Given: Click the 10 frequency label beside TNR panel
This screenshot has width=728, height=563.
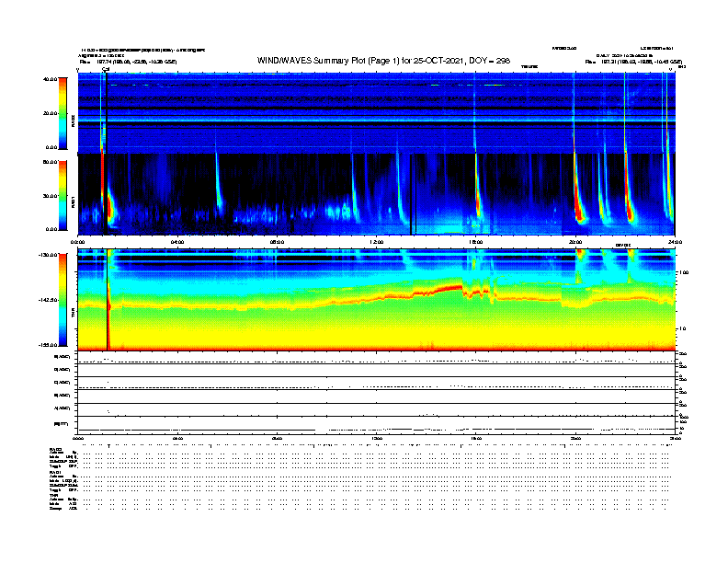Looking at the screenshot, I should click(685, 329).
